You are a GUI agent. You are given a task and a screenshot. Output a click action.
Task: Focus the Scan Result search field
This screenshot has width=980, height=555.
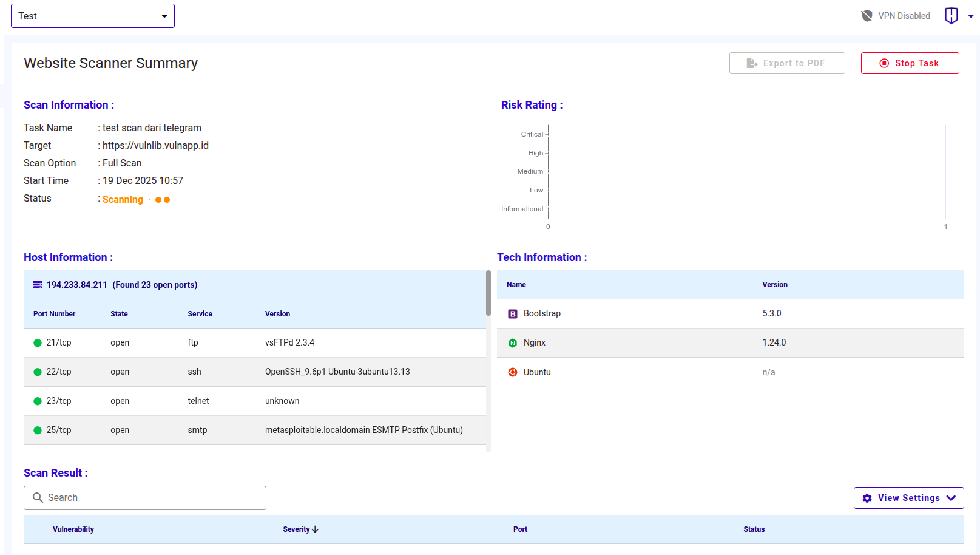point(152,498)
